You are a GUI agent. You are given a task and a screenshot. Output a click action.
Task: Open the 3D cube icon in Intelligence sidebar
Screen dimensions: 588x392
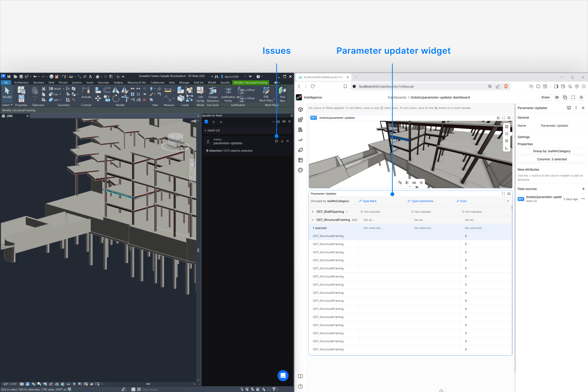point(301,110)
